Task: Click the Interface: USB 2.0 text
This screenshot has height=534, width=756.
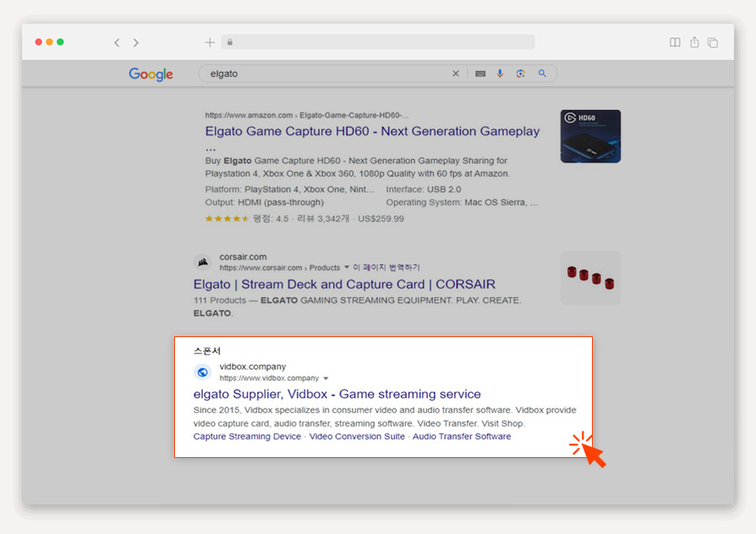Action: [x=424, y=189]
